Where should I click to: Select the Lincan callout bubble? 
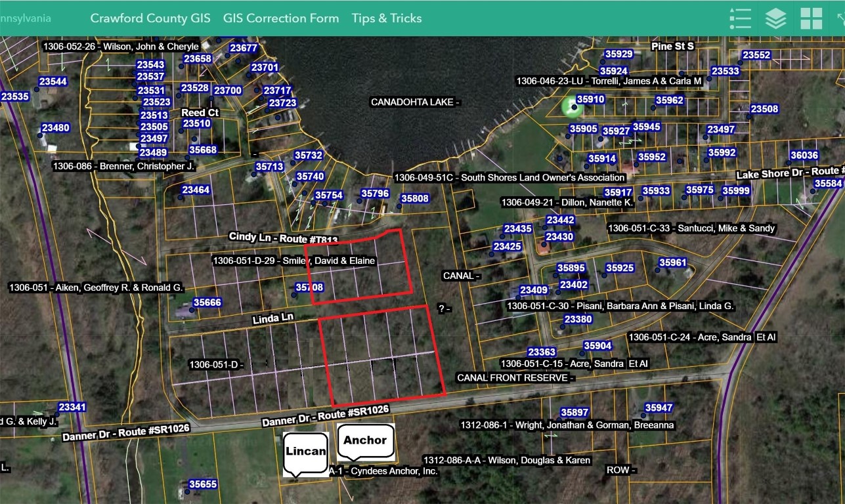pyautogui.click(x=305, y=450)
